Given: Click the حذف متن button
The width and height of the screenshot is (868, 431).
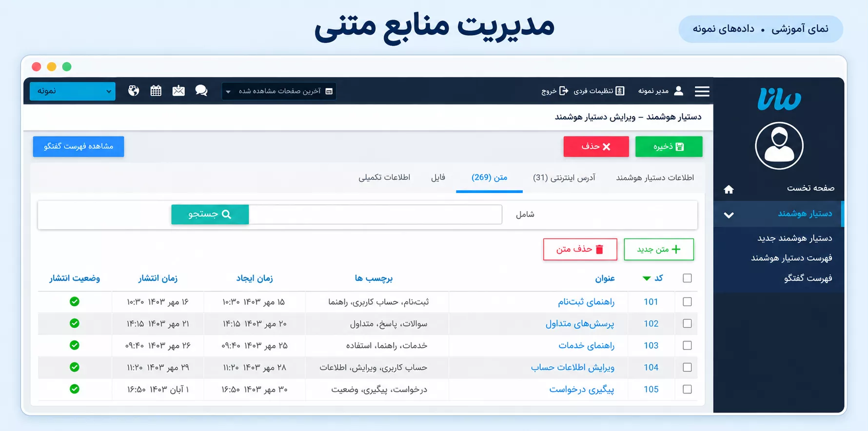Looking at the screenshot, I should pyautogui.click(x=580, y=249).
